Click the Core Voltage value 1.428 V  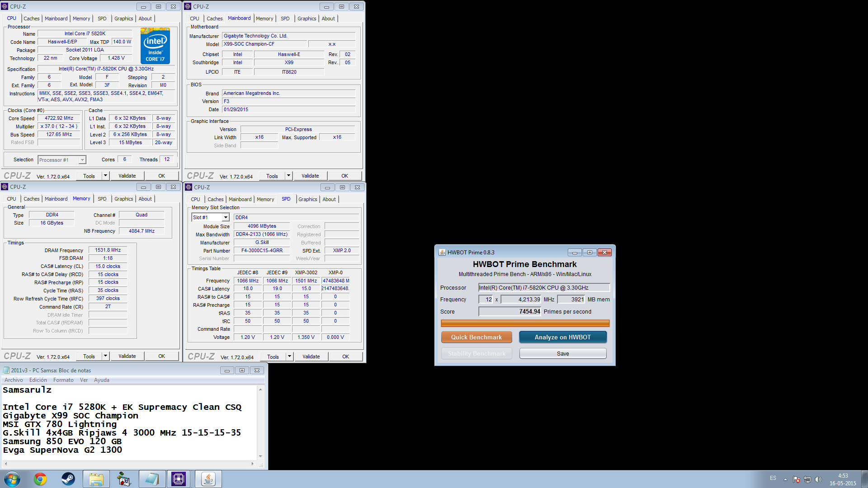coord(116,58)
